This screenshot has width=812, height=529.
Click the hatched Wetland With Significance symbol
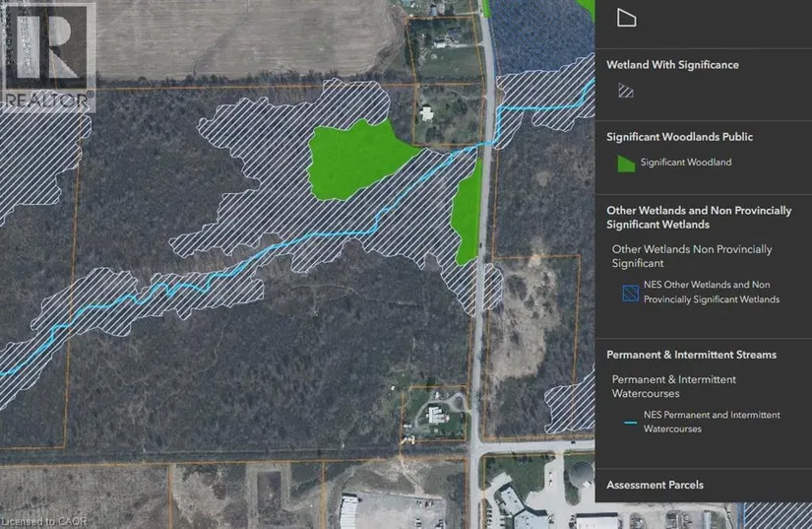[625, 91]
